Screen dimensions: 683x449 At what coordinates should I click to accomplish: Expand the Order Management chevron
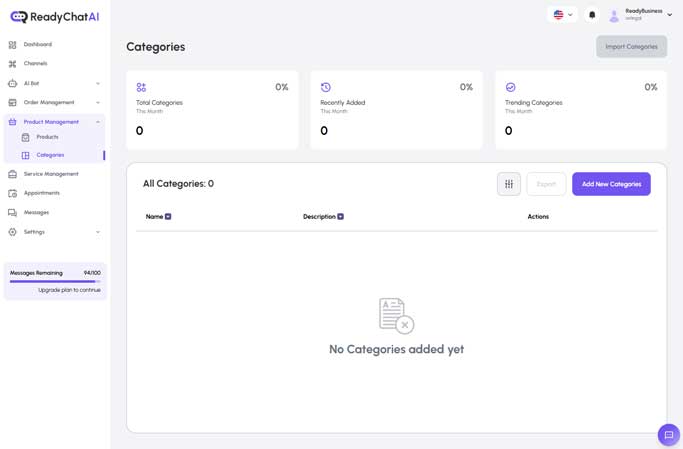tap(98, 103)
